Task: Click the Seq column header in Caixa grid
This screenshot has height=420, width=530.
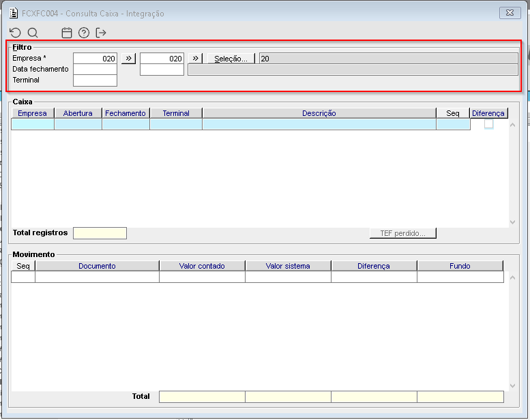Action: pos(453,113)
